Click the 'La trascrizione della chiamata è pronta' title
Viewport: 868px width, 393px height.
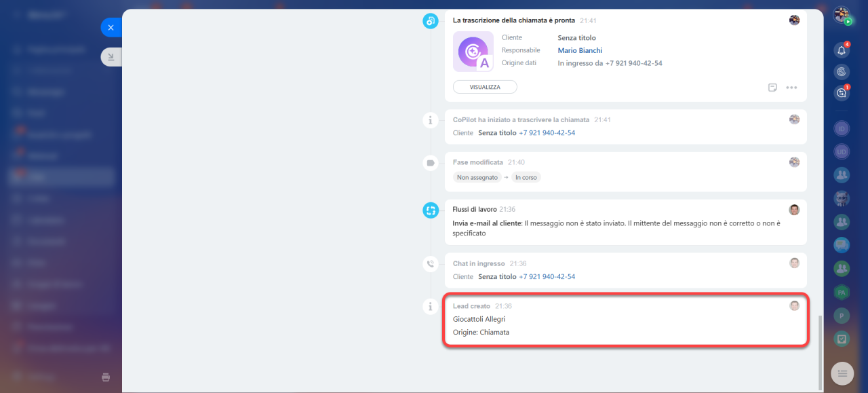coord(514,21)
